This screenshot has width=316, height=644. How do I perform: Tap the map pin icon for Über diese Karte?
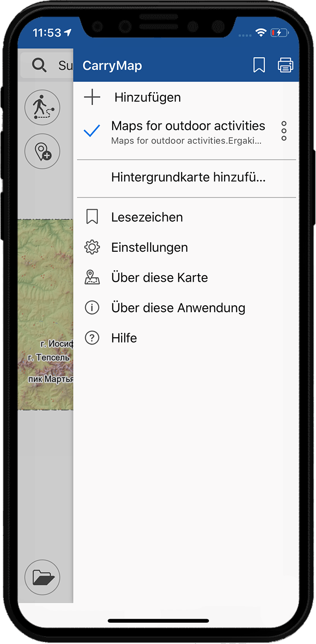92,278
